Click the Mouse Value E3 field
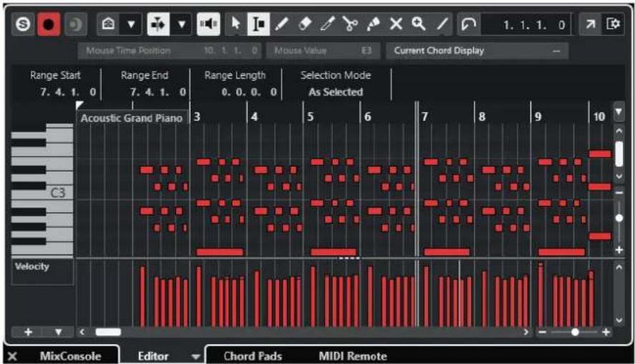Viewport: 635px width, 364px height. click(x=323, y=51)
